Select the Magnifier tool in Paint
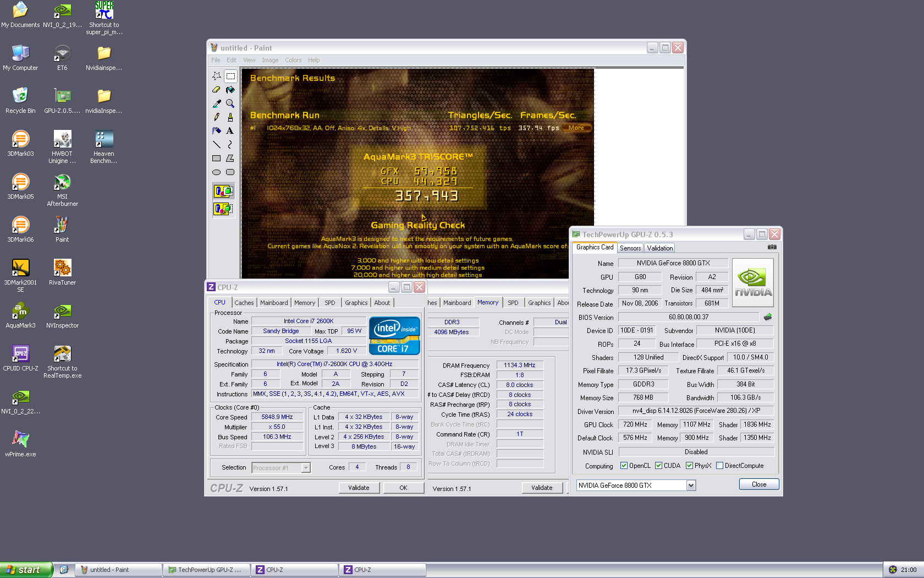924x578 pixels. pyautogui.click(x=230, y=103)
